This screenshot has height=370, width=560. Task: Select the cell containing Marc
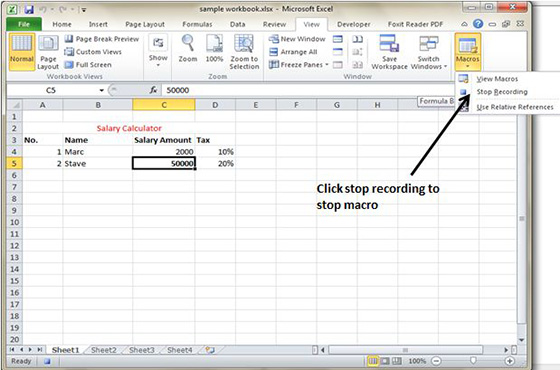(98, 152)
